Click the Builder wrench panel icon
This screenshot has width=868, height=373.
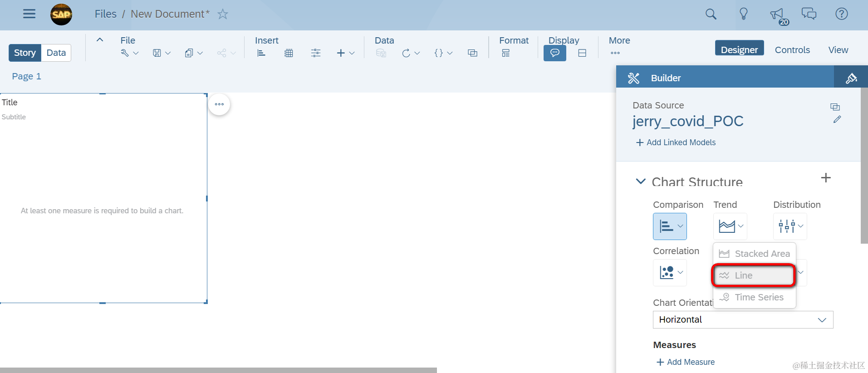click(633, 78)
